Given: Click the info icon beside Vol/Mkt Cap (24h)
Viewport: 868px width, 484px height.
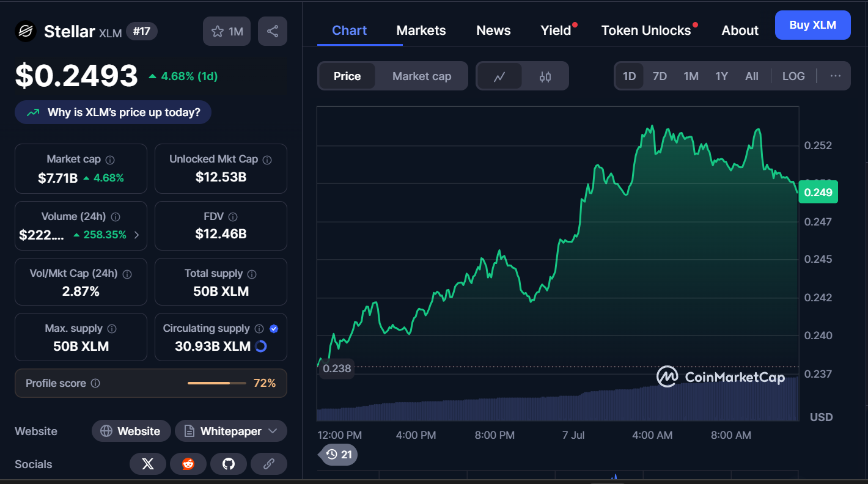Looking at the screenshot, I should (127, 274).
